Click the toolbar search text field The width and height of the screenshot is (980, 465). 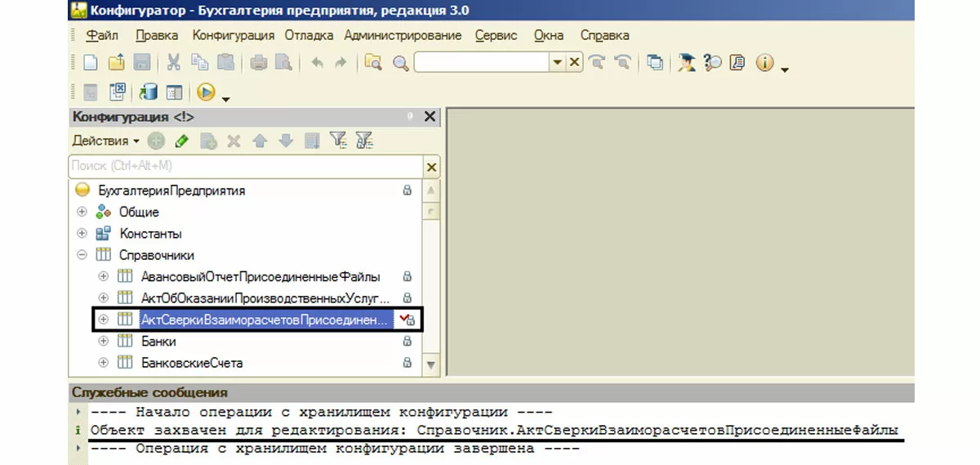[482, 62]
